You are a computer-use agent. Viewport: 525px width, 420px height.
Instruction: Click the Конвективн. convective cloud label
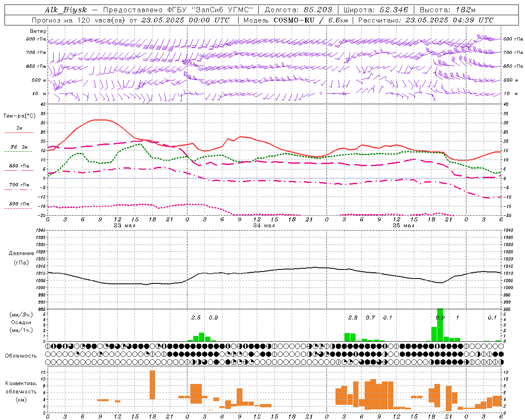(21, 383)
